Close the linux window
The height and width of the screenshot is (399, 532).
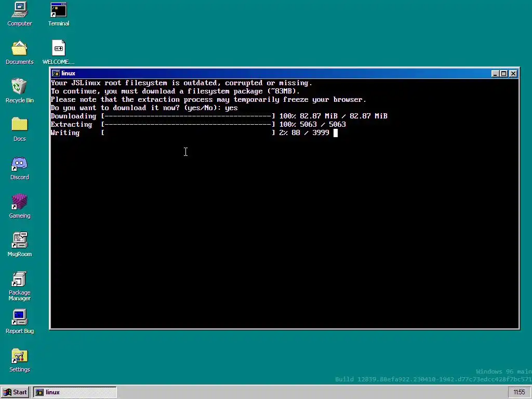coord(513,74)
